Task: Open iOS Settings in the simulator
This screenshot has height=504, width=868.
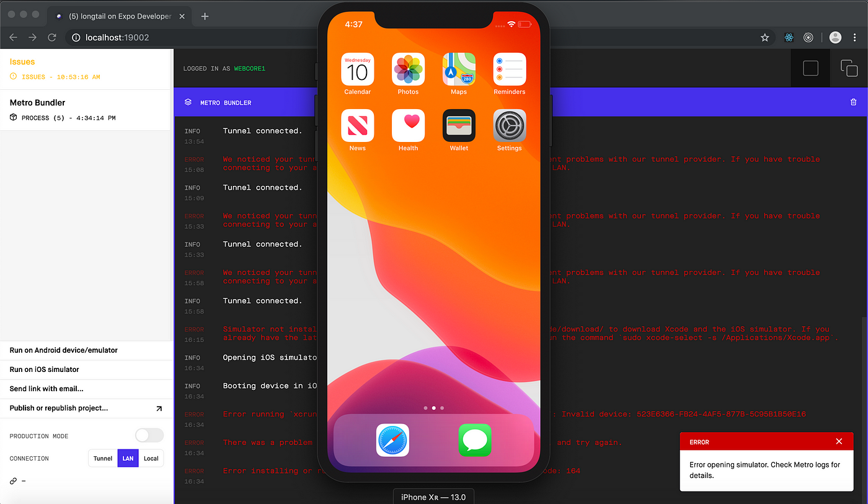Action: [510, 125]
